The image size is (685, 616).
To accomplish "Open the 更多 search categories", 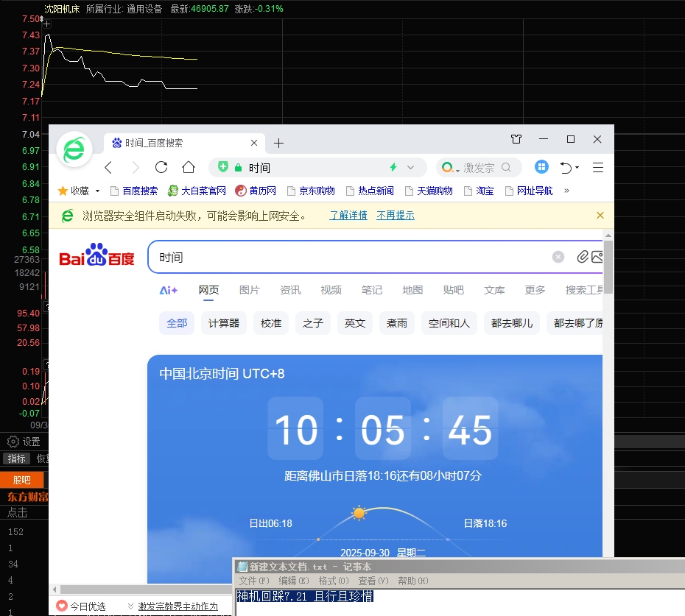I will pos(535,290).
